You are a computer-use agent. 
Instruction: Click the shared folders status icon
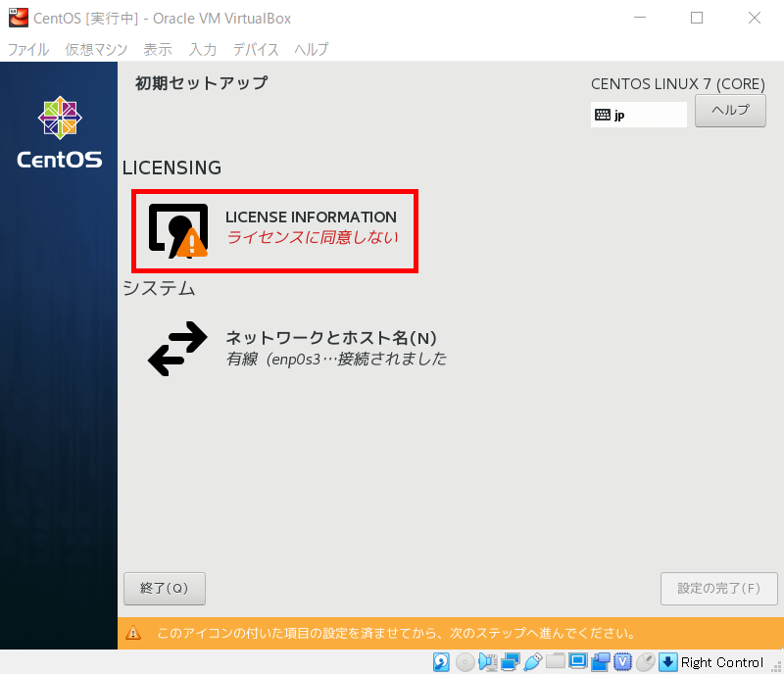[555, 661]
